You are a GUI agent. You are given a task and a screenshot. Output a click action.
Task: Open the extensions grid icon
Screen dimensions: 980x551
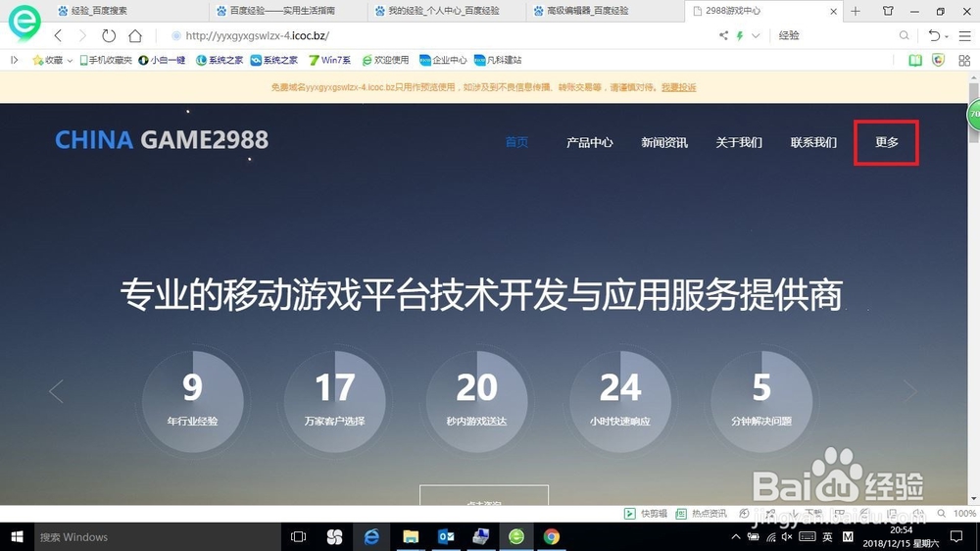pyautogui.click(x=964, y=60)
